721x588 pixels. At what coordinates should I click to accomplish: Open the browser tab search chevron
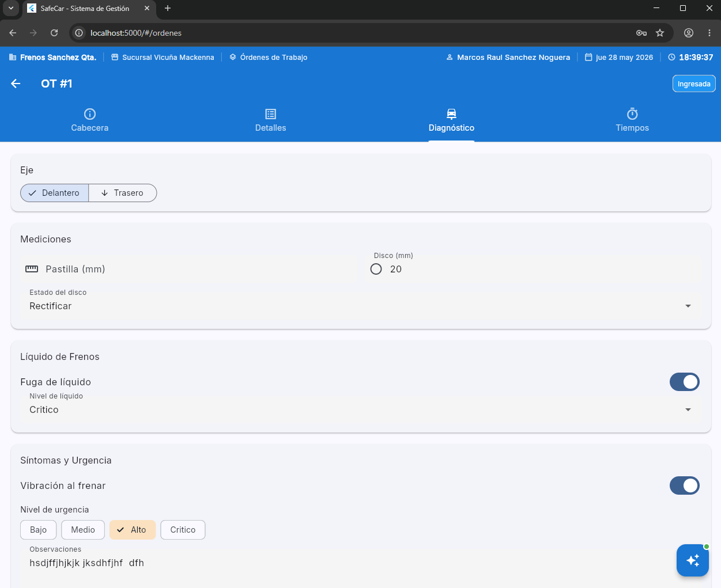click(x=10, y=8)
